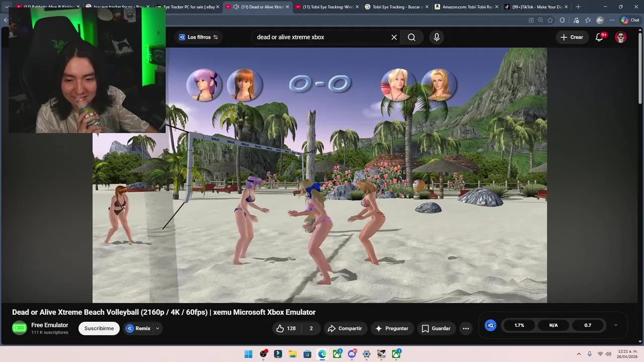Click the media control music-note icon in Edge
644x362 pixels.
576,20
